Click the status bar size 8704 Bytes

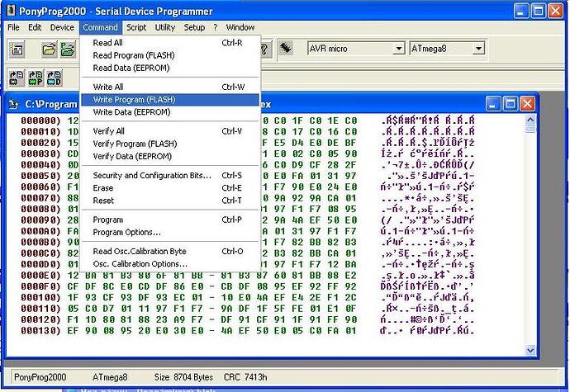[x=183, y=377]
